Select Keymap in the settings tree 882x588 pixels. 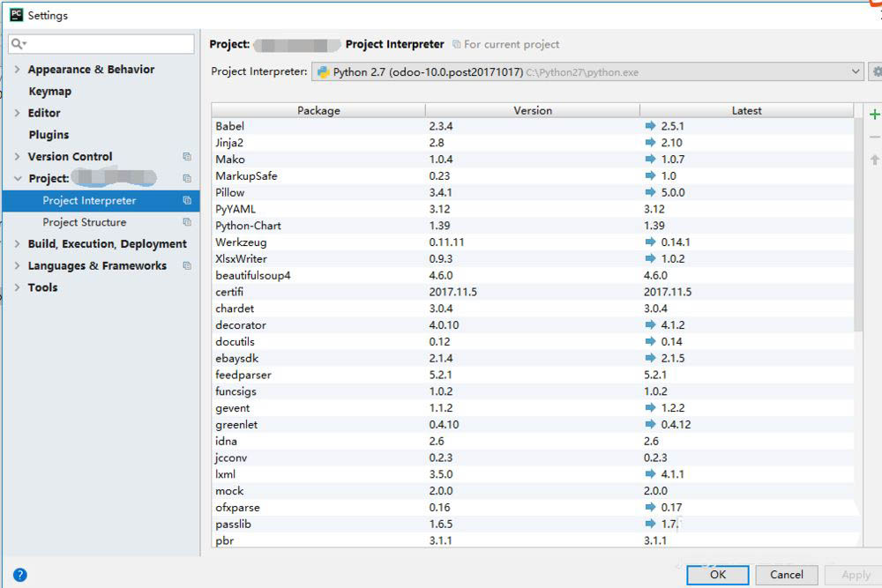(x=50, y=91)
